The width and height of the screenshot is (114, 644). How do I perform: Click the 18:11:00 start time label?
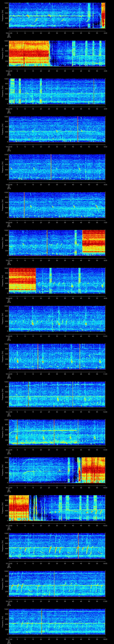[x=9, y=412]
